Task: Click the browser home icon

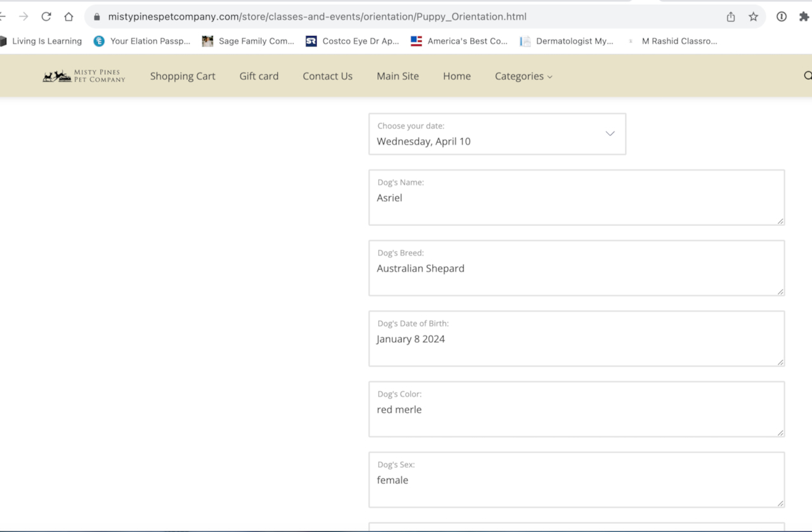Action: [x=69, y=17]
